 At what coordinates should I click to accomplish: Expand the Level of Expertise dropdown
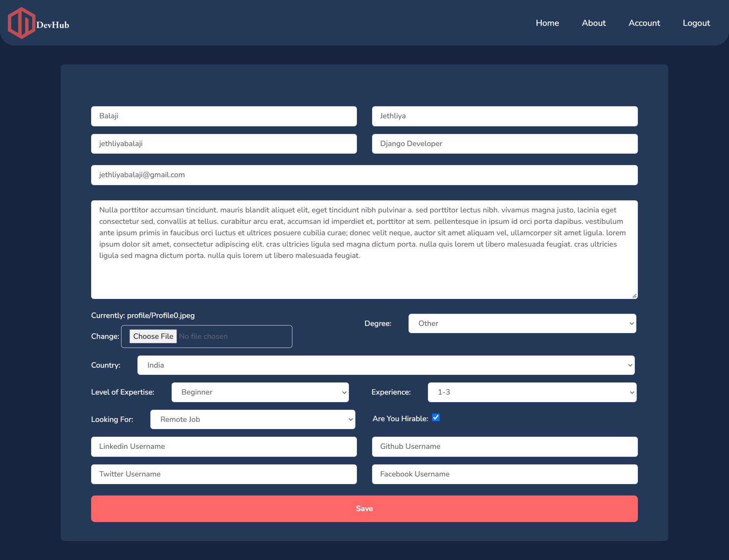click(x=259, y=392)
